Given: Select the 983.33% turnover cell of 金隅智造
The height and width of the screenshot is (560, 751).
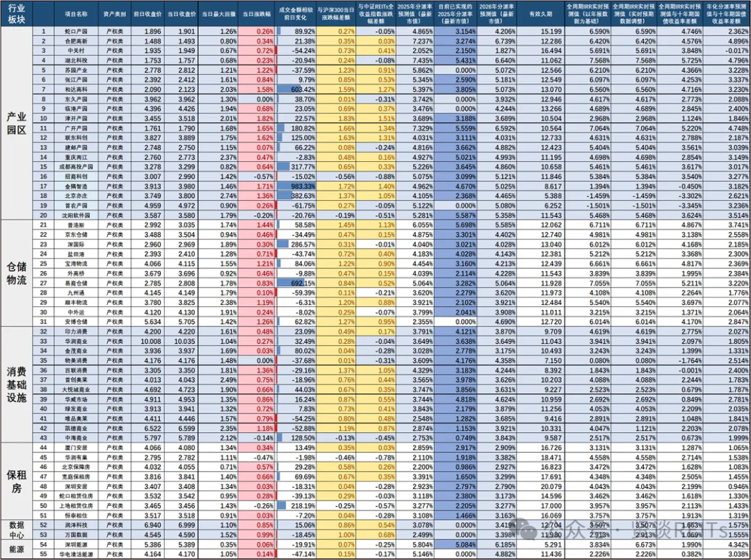Looking at the screenshot, I should (x=303, y=186).
